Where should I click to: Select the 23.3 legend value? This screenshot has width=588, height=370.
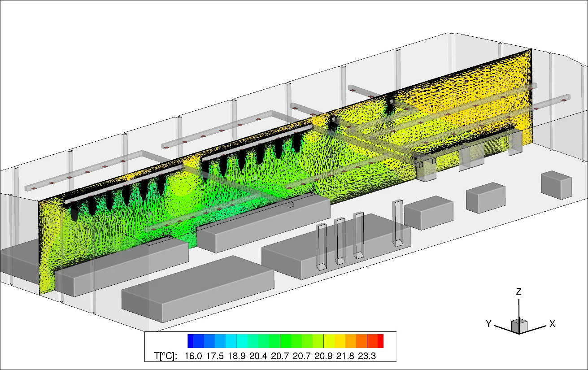367,357
